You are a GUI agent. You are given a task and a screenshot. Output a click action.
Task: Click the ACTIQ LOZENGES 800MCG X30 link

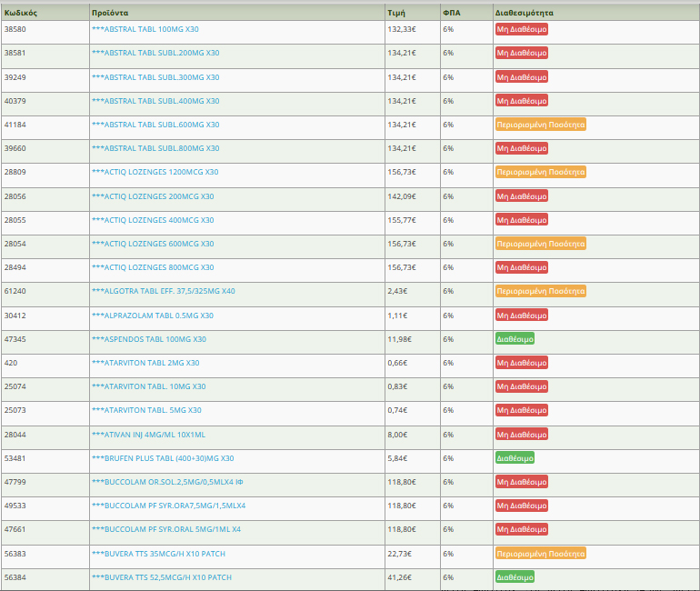[153, 267]
